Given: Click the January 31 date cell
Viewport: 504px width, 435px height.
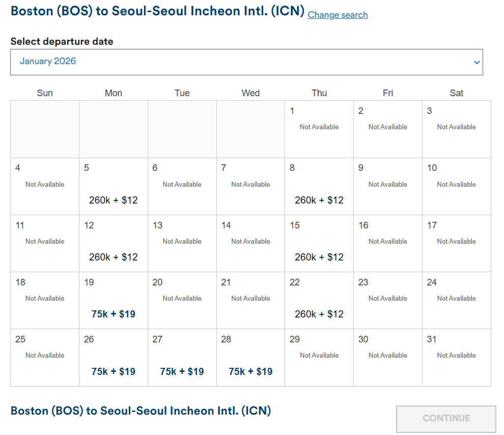Looking at the screenshot, I should pyautogui.click(x=456, y=357).
